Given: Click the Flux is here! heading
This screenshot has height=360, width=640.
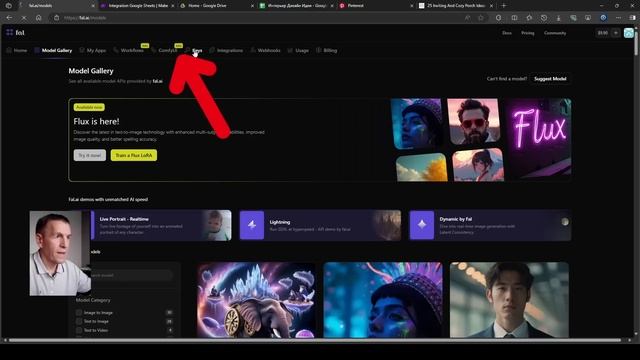Looking at the screenshot, I should 96,121.
